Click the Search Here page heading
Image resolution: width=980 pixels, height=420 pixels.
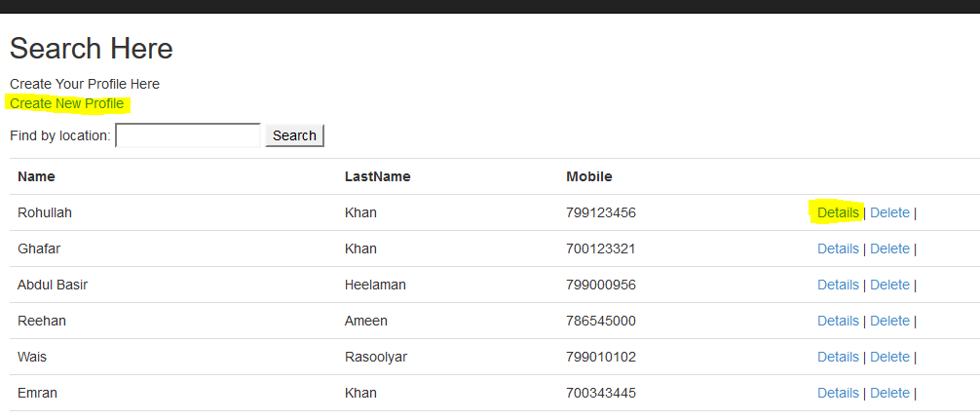[x=92, y=49]
